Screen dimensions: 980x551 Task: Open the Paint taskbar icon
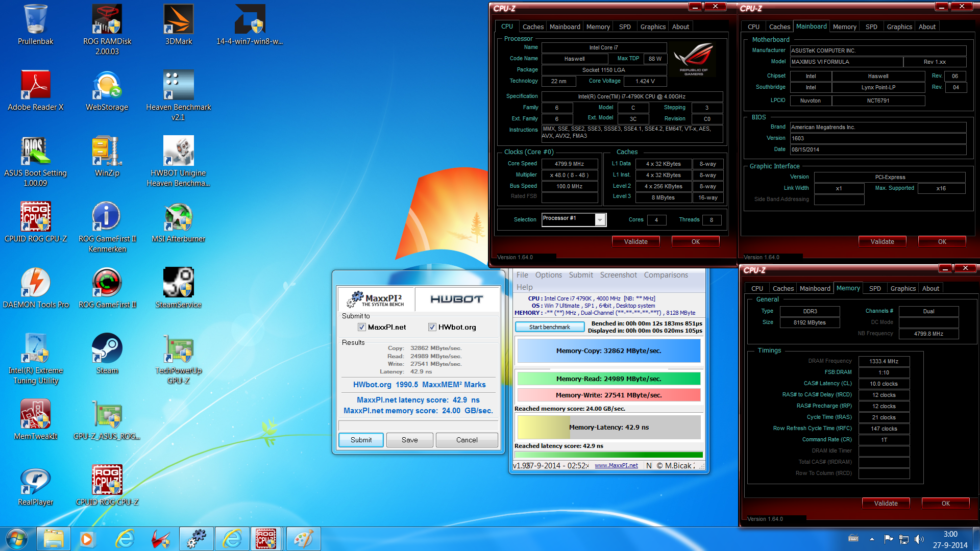303,539
